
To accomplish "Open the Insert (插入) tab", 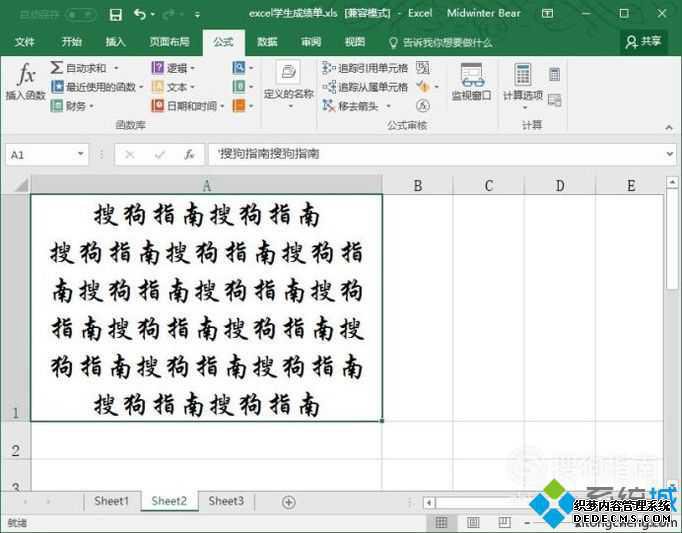I will click(115, 42).
